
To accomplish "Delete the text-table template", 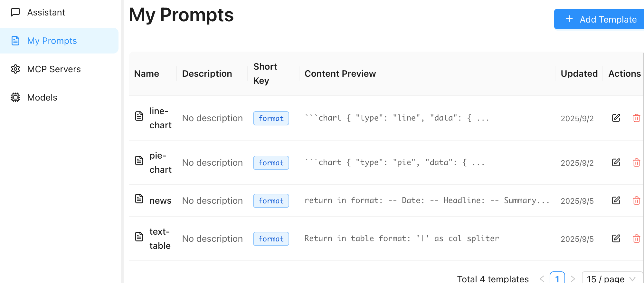I will 636,239.
